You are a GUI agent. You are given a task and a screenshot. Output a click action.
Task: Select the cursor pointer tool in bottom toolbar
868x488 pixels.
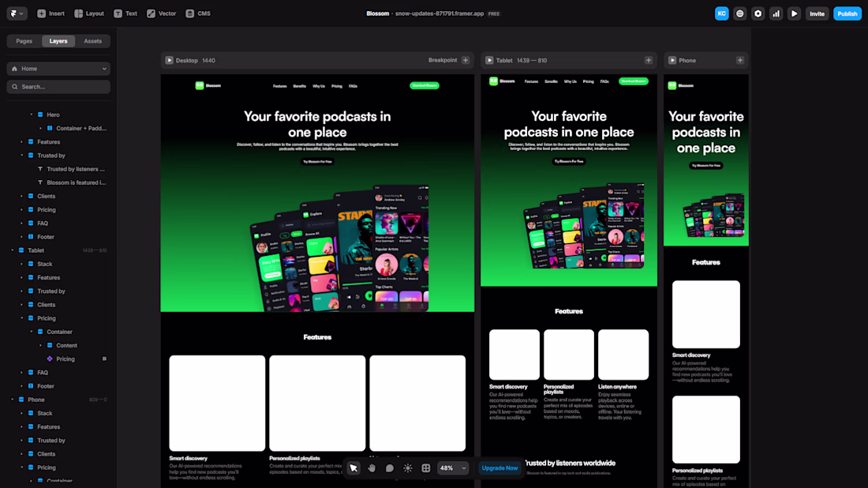(x=354, y=468)
